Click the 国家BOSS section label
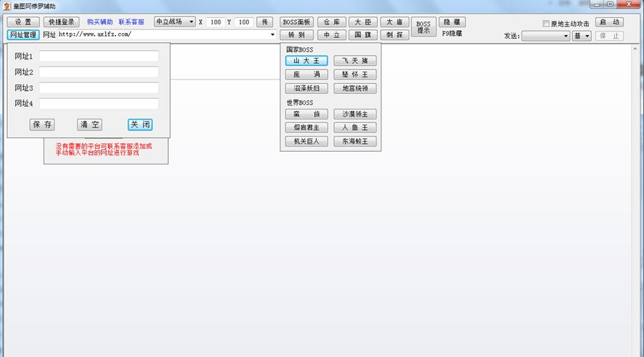Screen dimensions: 644x357 pos(299,49)
